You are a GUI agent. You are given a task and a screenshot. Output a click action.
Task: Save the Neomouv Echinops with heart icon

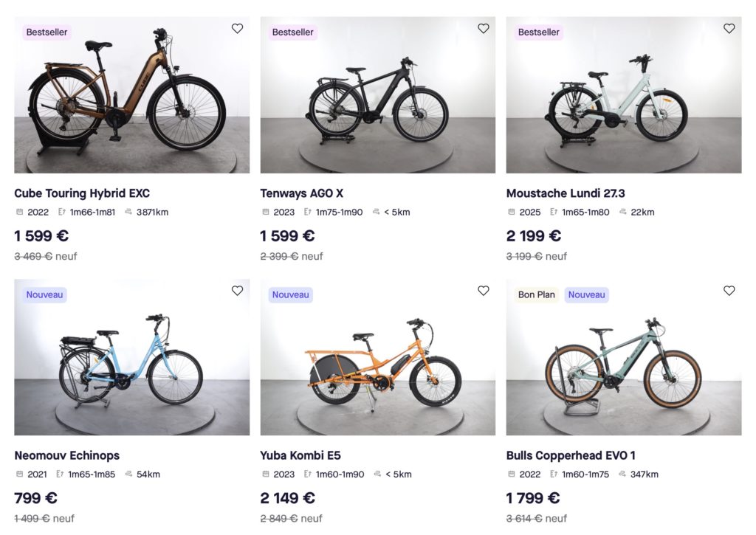(x=237, y=291)
